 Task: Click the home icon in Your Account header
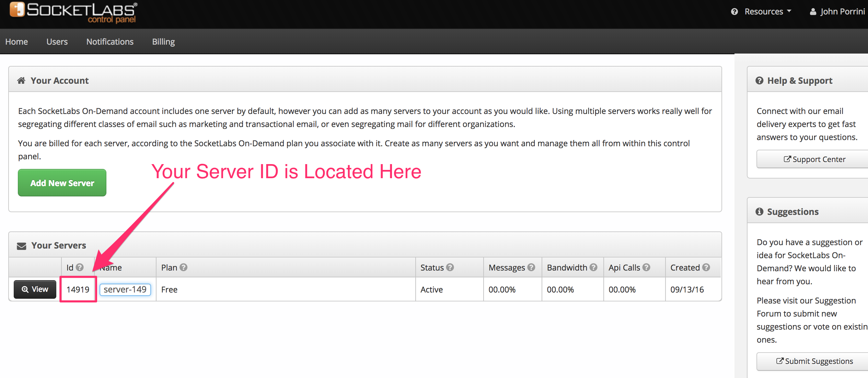click(21, 80)
